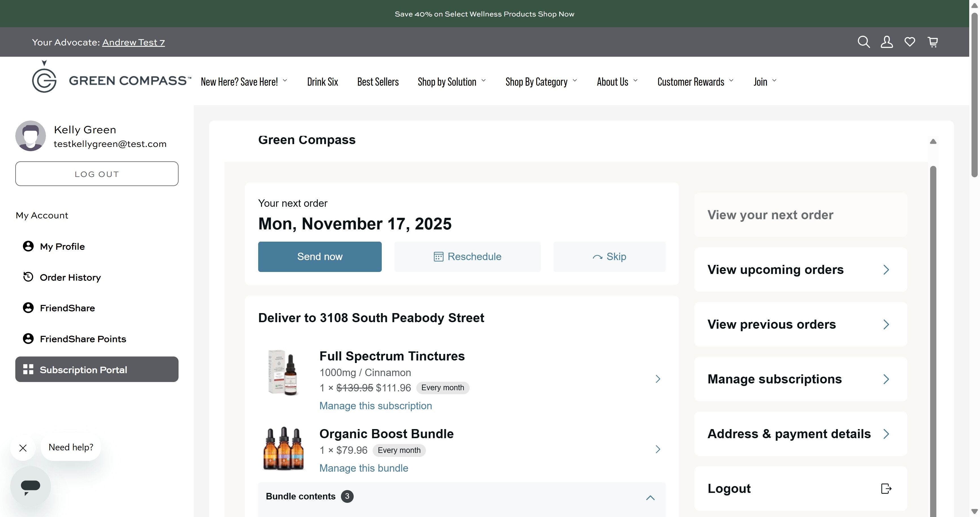The width and height of the screenshot is (980, 517).
Task: Expand New Here? Save Here! menu
Action: pos(243,81)
